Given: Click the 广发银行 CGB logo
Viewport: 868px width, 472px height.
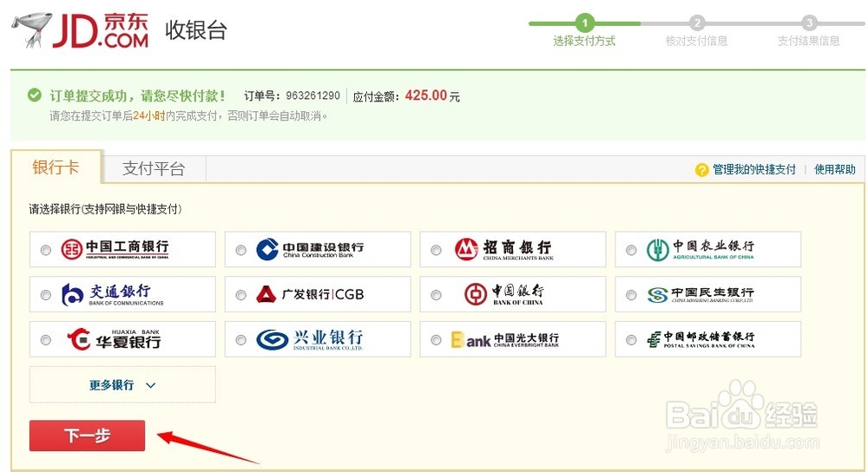Looking at the screenshot, I should 310,294.
